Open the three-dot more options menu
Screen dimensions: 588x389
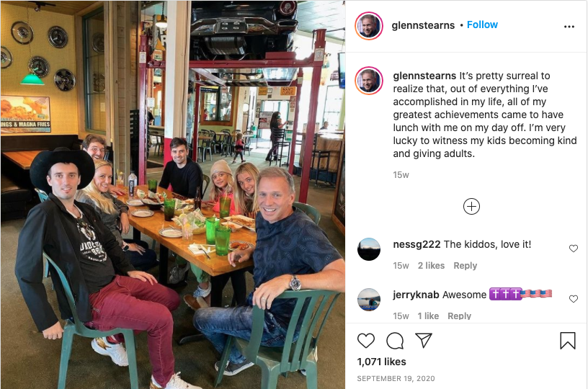click(x=569, y=27)
